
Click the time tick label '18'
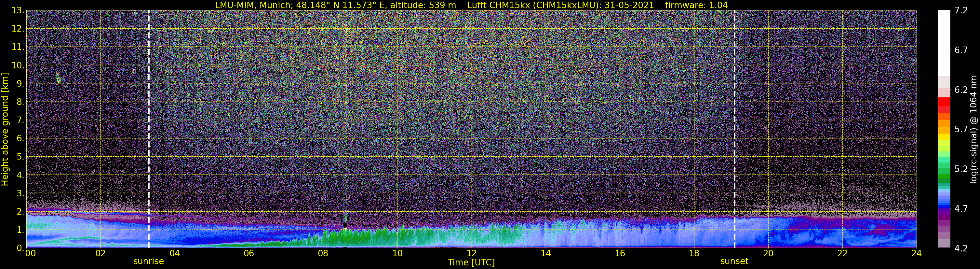pyautogui.click(x=694, y=253)
